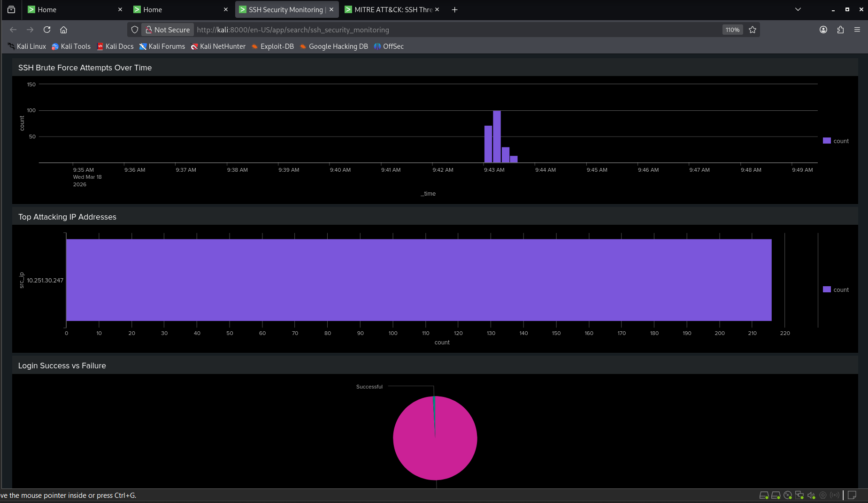The height and width of the screenshot is (503, 868).
Task: Maximize the browser window
Action: coord(847,9)
